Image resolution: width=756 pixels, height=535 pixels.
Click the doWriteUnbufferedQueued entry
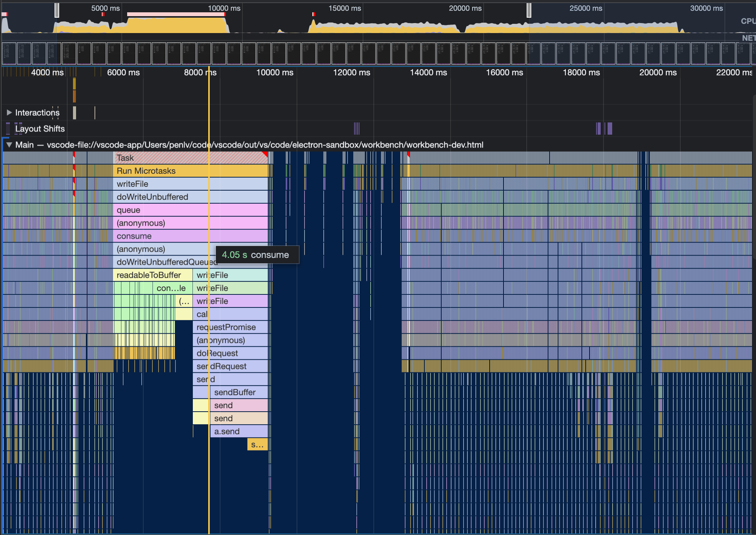161,262
